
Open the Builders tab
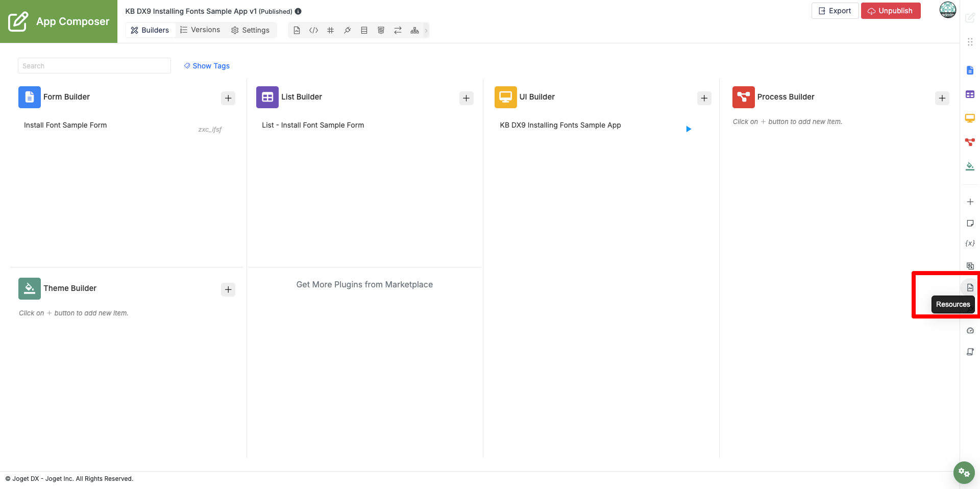click(150, 30)
